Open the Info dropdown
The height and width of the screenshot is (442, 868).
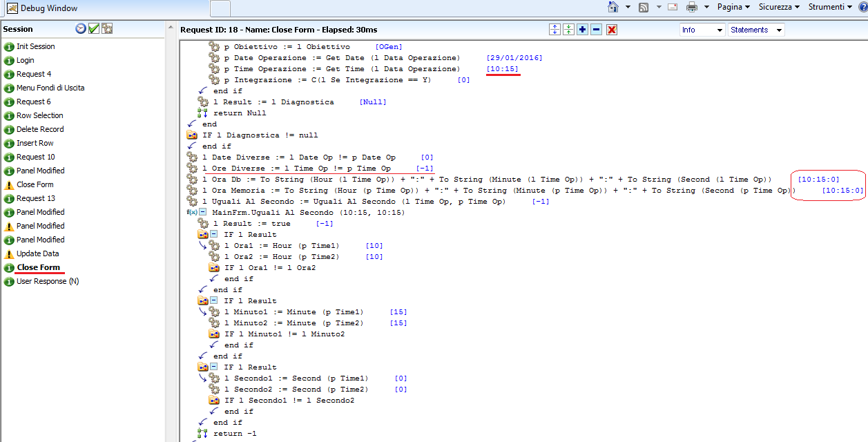[x=702, y=30]
